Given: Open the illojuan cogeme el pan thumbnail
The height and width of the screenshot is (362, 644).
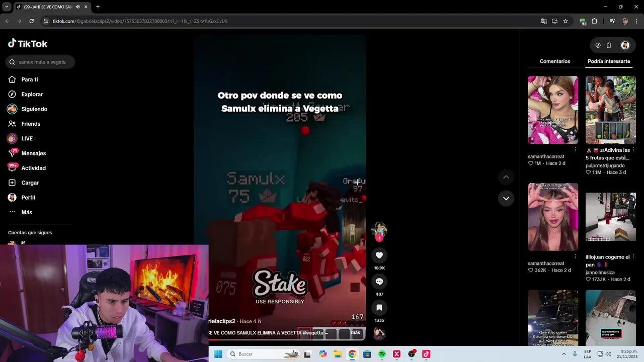Looking at the screenshot, I should click(611, 217).
